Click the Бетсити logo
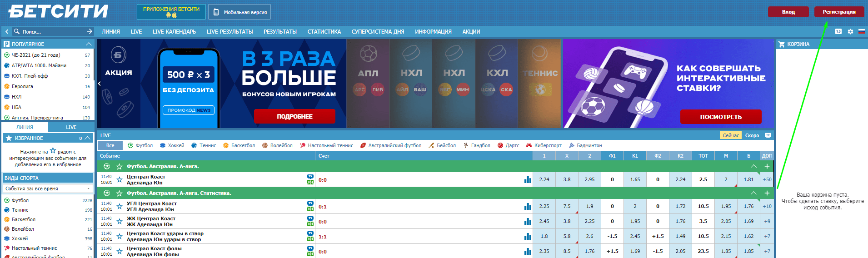Image resolution: width=868 pixels, height=258 pixels. click(x=58, y=11)
